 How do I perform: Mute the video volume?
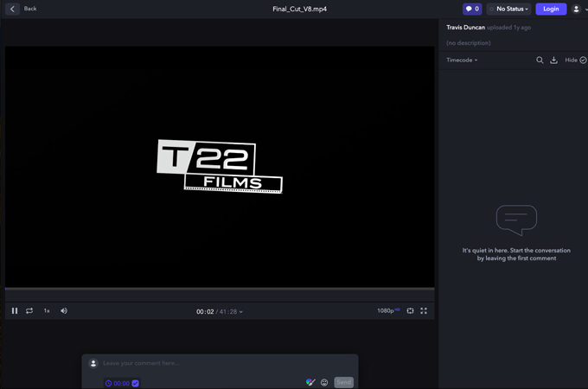pos(64,310)
